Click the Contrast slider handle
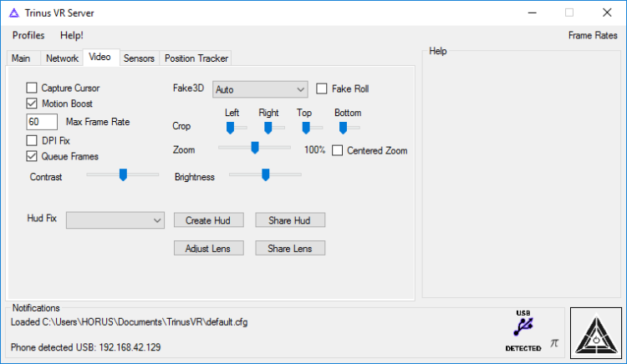 click(123, 174)
